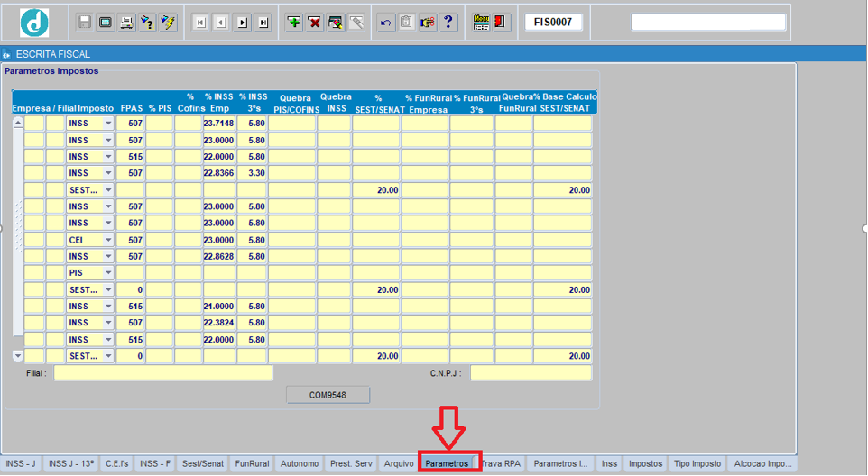Image resolution: width=868 pixels, height=476 pixels.
Task: Click the C.N.P.J input field
Action: pyautogui.click(x=531, y=373)
